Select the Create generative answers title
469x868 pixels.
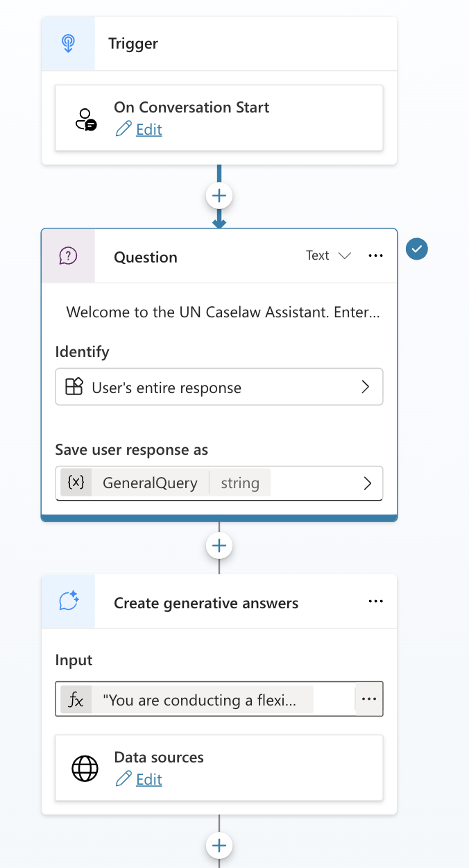click(206, 603)
